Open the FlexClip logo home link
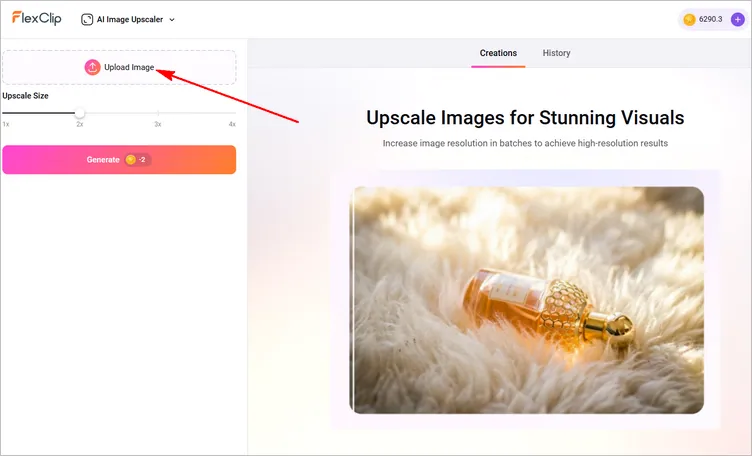Screen dimensions: 752x456 [37, 18]
